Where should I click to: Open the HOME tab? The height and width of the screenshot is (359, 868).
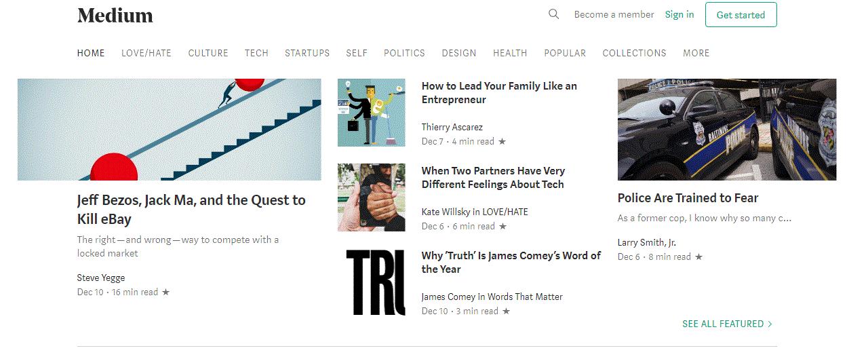91,53
